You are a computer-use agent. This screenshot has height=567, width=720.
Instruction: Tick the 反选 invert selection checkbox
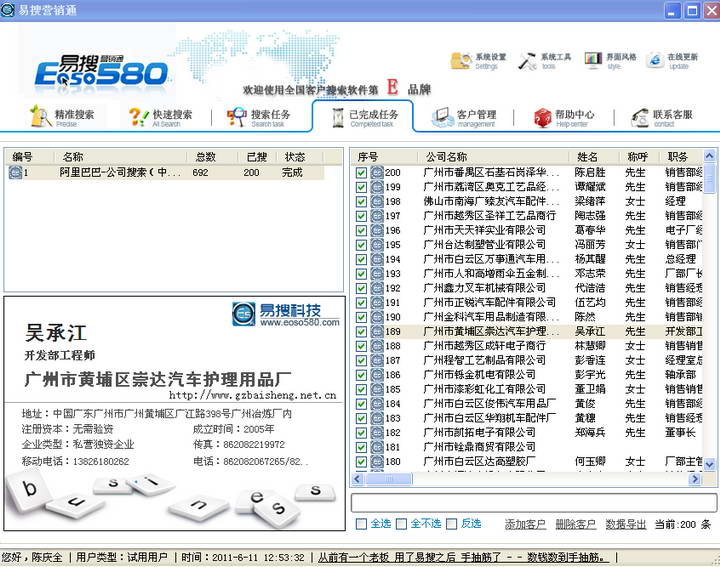(452, 524)
